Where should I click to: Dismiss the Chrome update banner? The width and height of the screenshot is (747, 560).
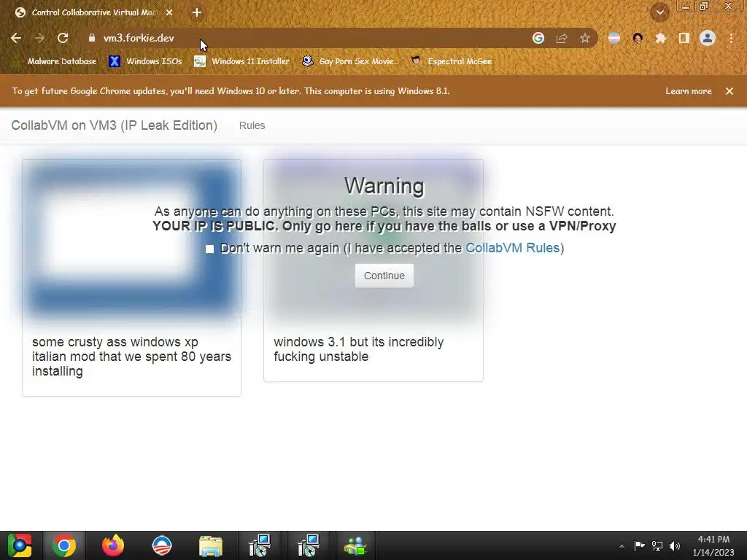click(x=729, y=91)
